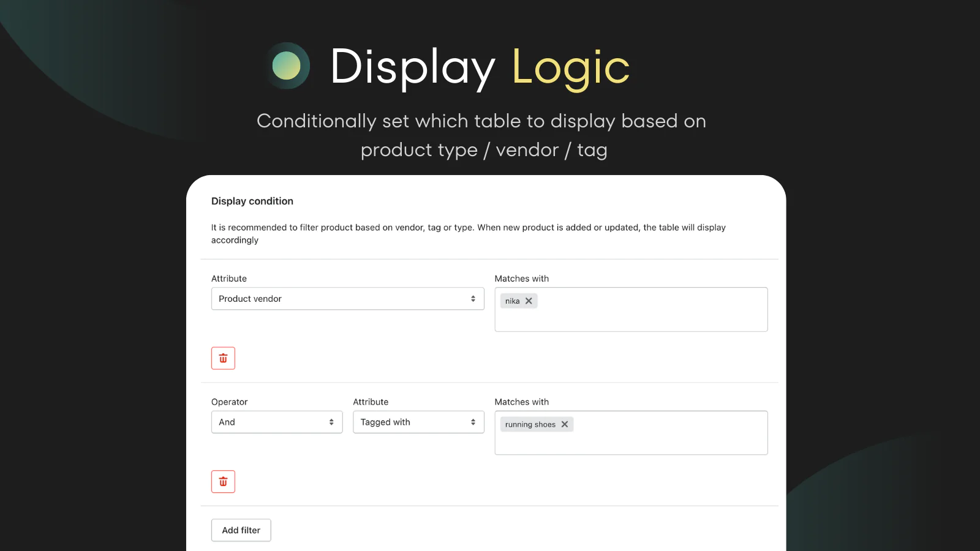This screenshot has width=980, height=551.
Task: Click the up-down arrows on the And select
Action: 331,422
